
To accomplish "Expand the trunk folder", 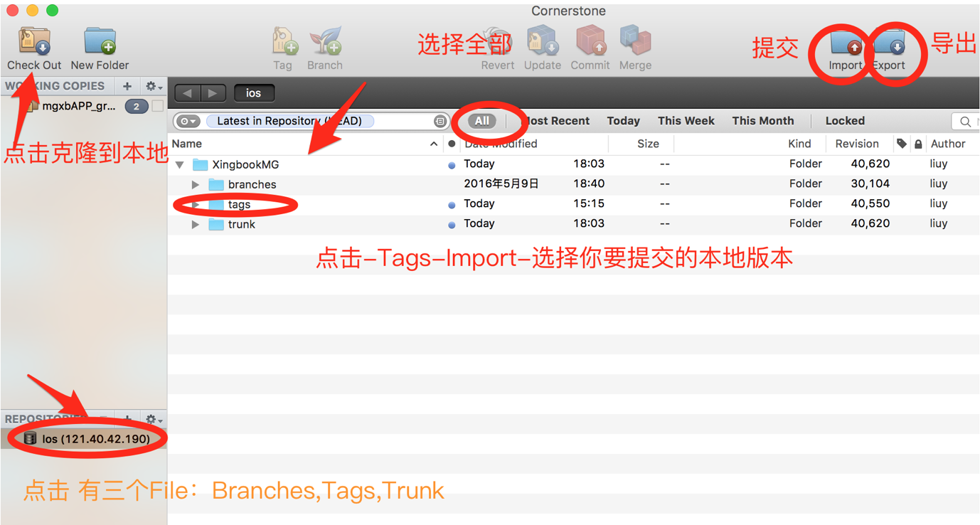I will coord(196,224).
